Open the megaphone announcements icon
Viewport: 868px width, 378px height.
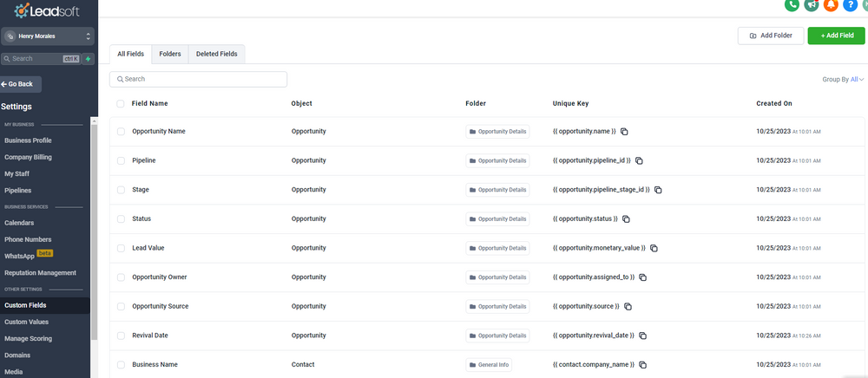(812, 4)
